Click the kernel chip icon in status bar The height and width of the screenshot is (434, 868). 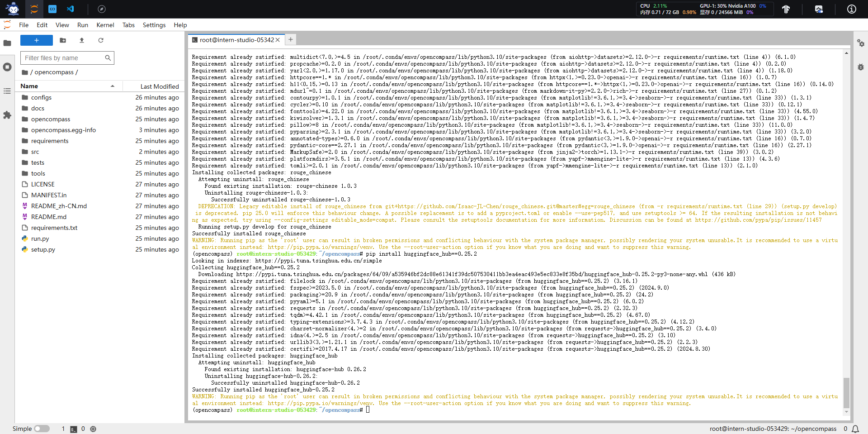click(x=93, y=429)
